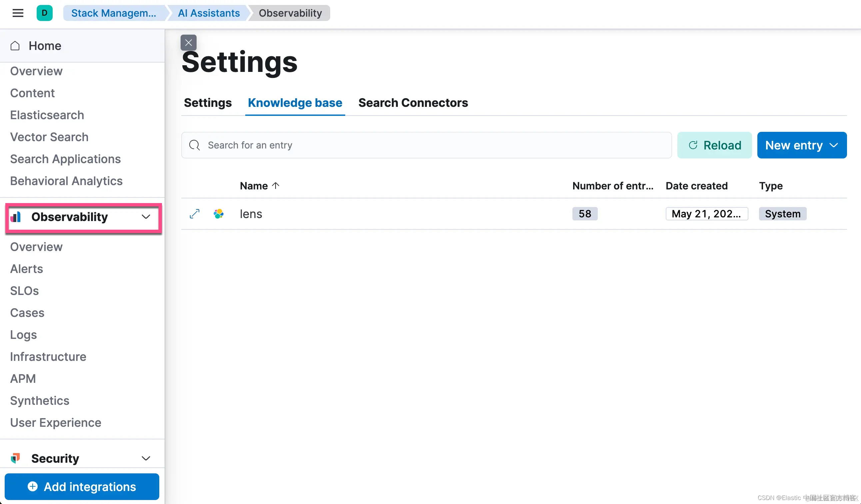The height and width of the screenshot is (504, 861).
Task: Click the green D space avatar
Action: tap(44, 13)
